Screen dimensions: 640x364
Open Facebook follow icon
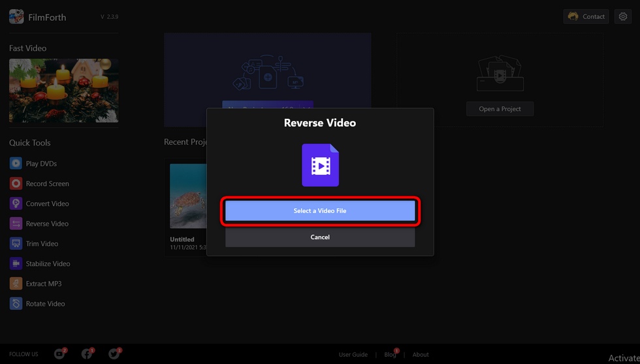(x=87, y=354)
